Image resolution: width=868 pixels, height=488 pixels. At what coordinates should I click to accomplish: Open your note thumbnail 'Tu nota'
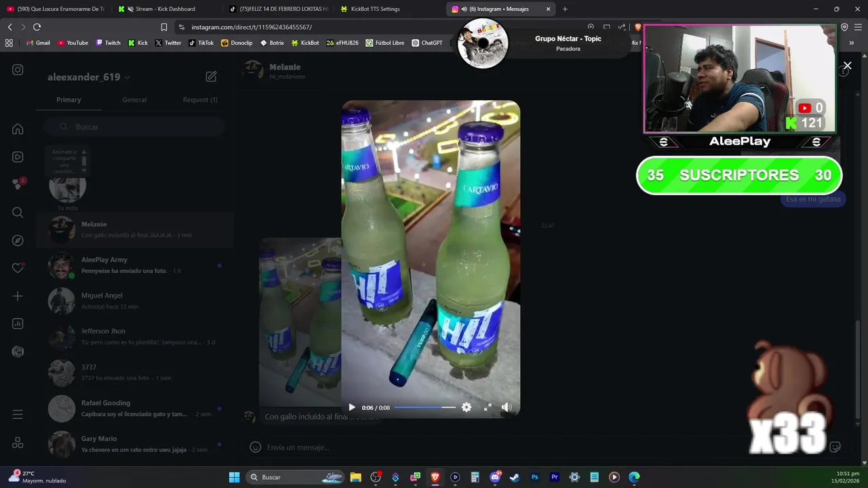click(x=67, y=188)
